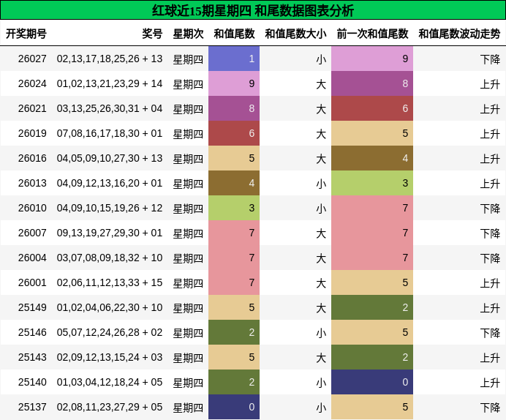Click the 前一次和值尾数 column header
506x420 pixels.
tap(372, 34)
